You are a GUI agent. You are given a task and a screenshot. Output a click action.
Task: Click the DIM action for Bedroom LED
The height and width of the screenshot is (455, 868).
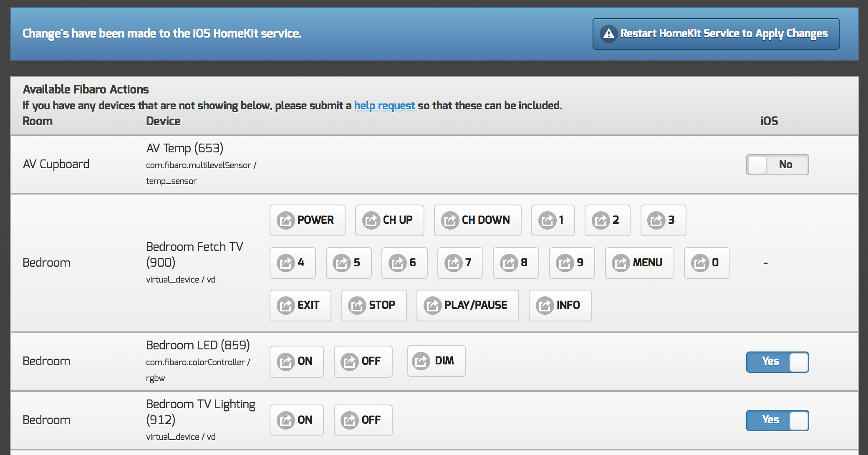click(436, 361)
